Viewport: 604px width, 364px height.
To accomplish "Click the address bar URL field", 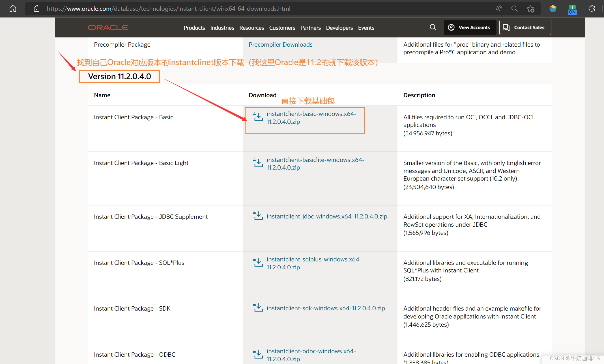I will [169, 8].
